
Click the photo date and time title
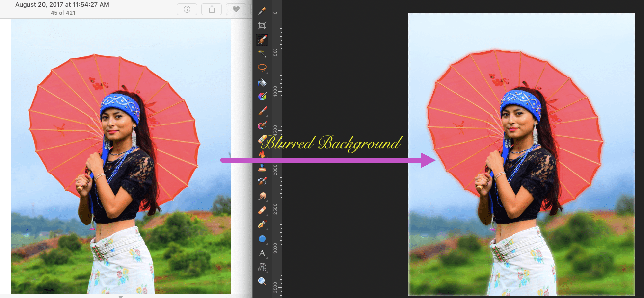[x=62, y=4]
